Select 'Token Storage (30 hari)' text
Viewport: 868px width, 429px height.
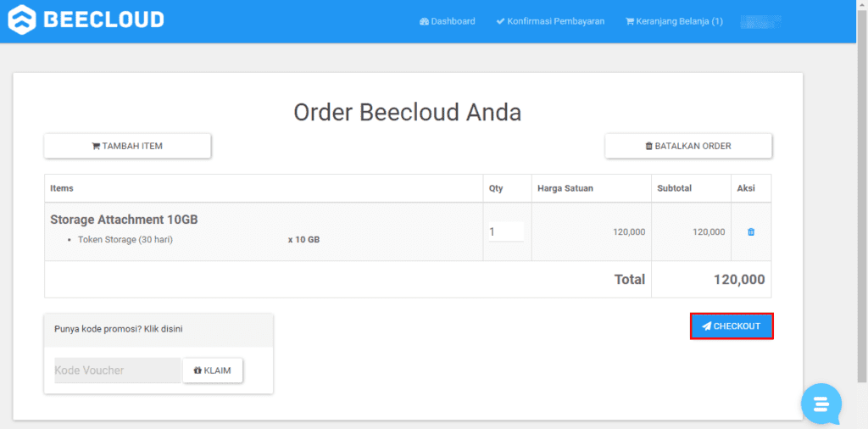pyautogui.click(x=125, y=240)
